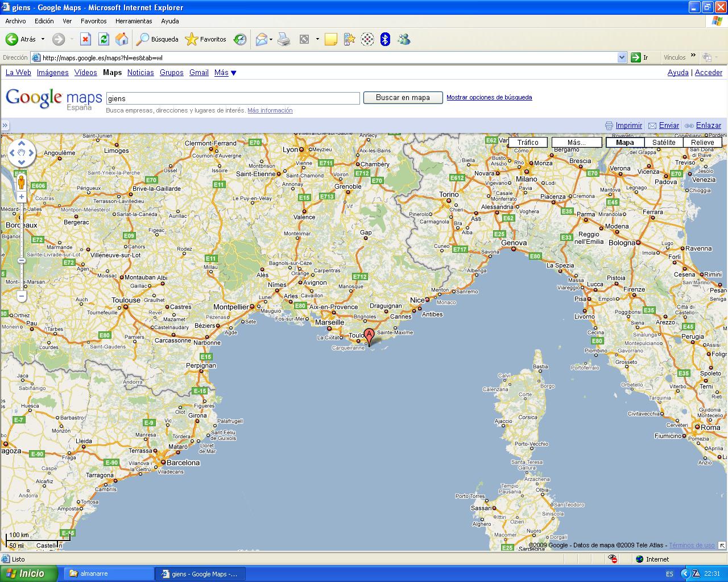The height and width of the screenshot is (582, 728).
Task: Click the map zoom slider handle
Action: pos(22,260)
